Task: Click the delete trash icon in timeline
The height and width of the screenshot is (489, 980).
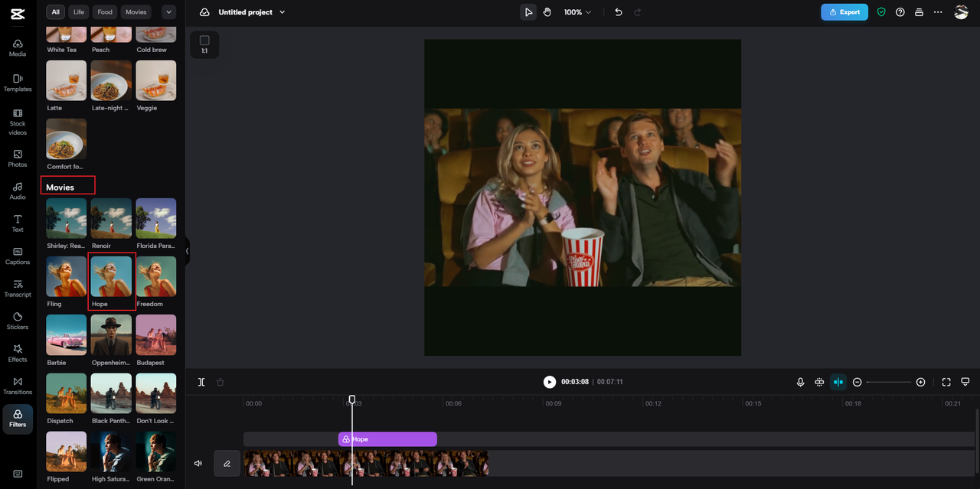Action: point(220,382)
